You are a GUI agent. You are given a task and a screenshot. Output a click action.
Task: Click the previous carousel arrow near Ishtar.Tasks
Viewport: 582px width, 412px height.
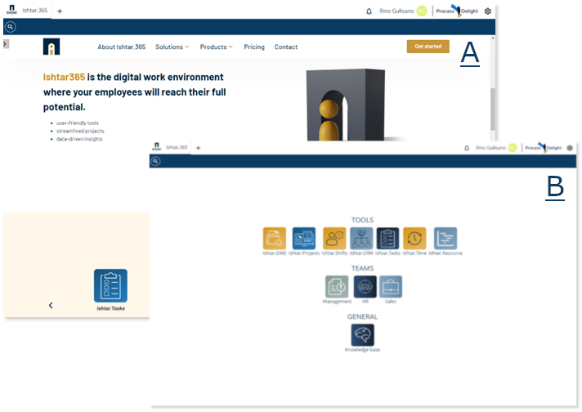(51, 305)
